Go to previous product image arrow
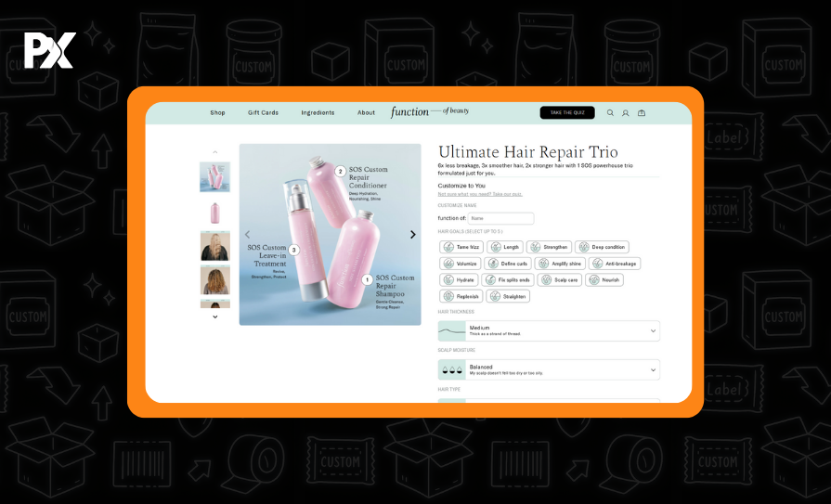831x504 pixels. pos(247,235)
